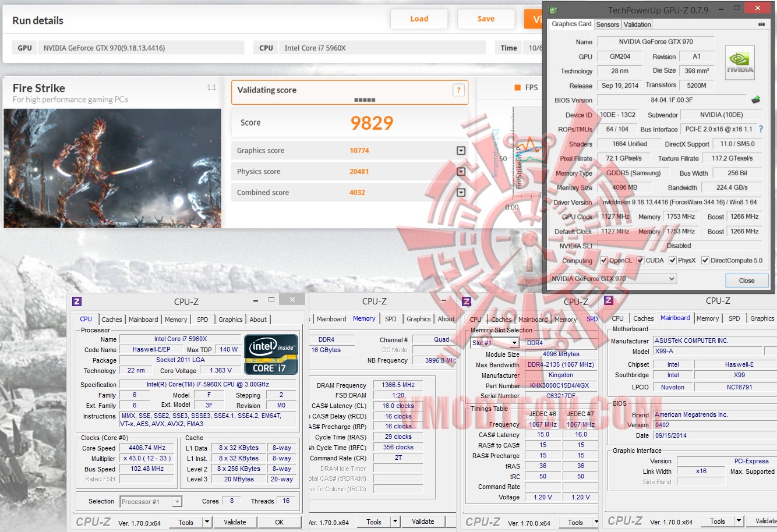Click the Load button in Run details

(x=419, y=19)
